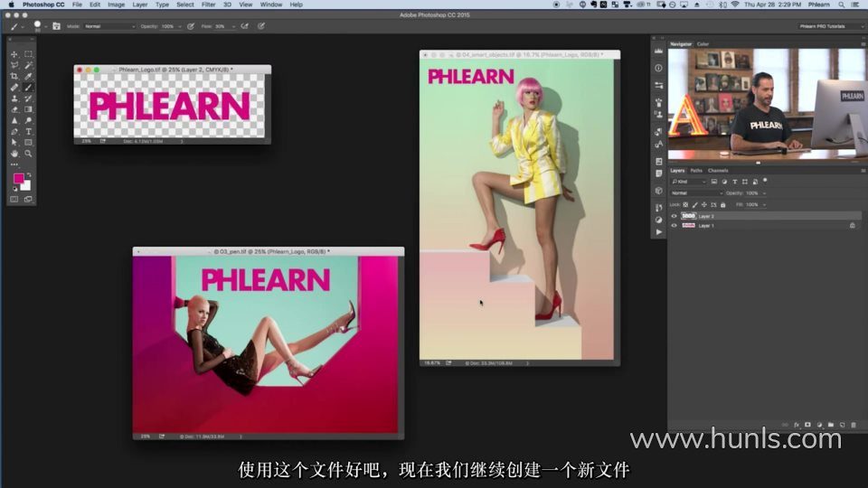Hide Layer 1 with its eye icon
Image resolution: width=868 pixels, height=488 pixels.
(674, 226)
